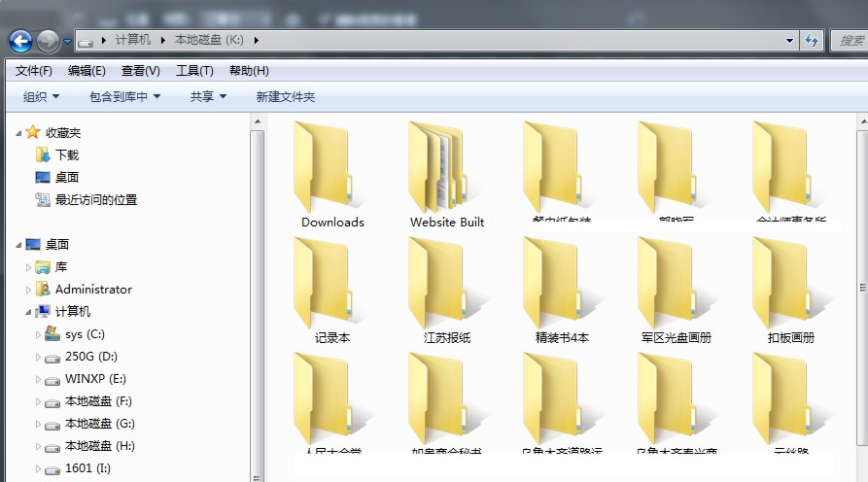
Task: Expand the sys (C:) drive node
Action: [38, 334]
